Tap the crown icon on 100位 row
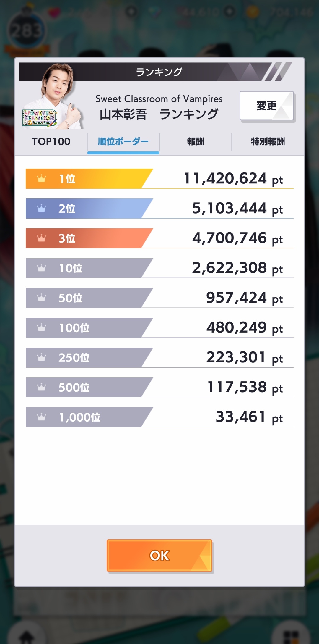The height and width of the screenshot is (644, 319). 41,327
